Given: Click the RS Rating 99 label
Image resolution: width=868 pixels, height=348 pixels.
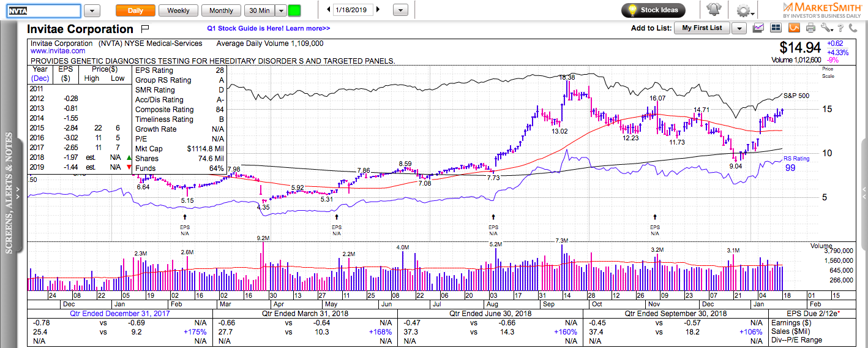Looking at the screenshot, I should tap(796, 163).
